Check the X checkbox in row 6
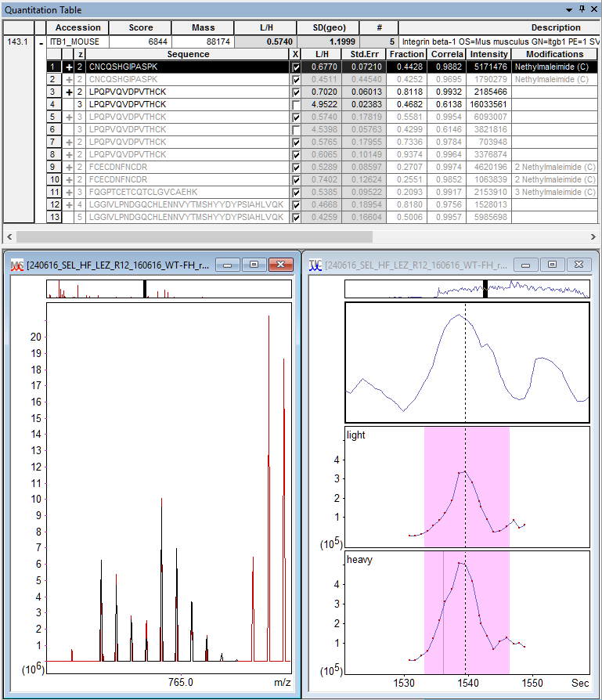 (295, 130)
